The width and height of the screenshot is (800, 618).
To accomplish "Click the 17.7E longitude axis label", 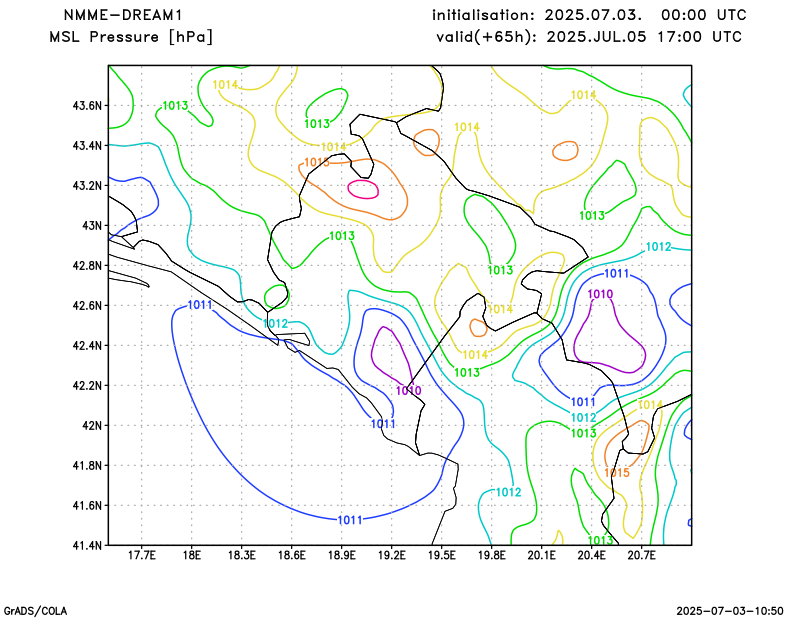I will [141, 555].
